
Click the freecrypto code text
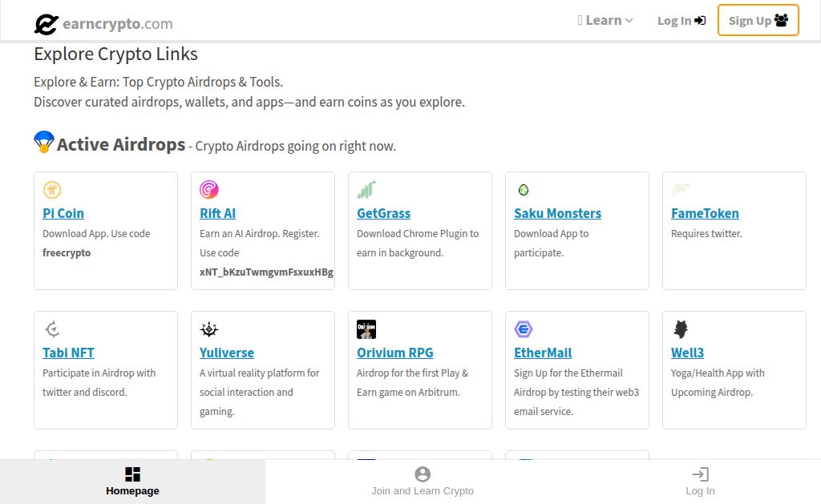click(x=67, y=252)
